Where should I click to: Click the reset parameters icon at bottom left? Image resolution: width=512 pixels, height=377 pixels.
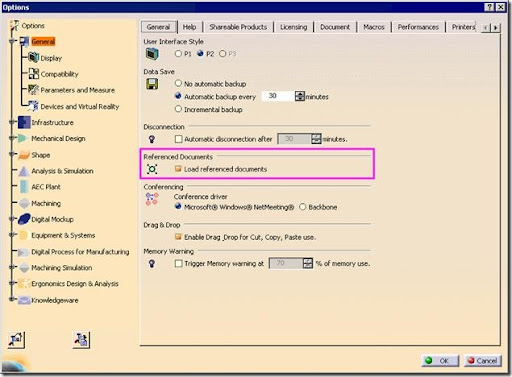tap(16, 340)
